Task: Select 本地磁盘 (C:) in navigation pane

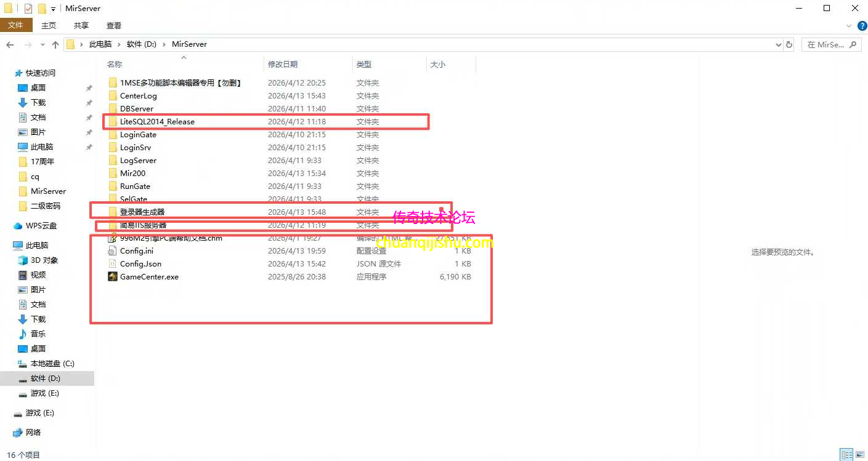Action: [52, 364]
